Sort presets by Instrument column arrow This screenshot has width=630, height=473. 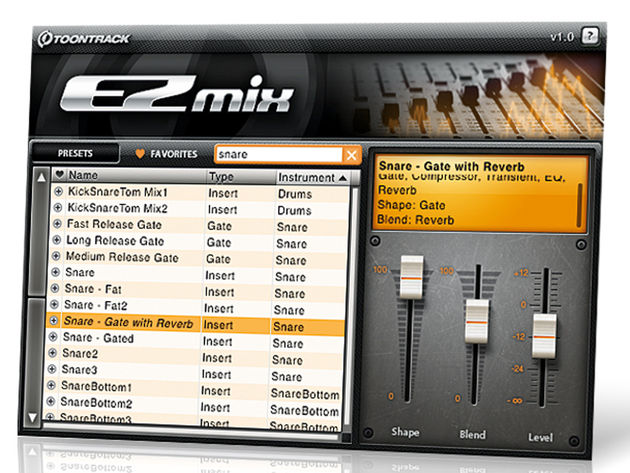[343, 178]
